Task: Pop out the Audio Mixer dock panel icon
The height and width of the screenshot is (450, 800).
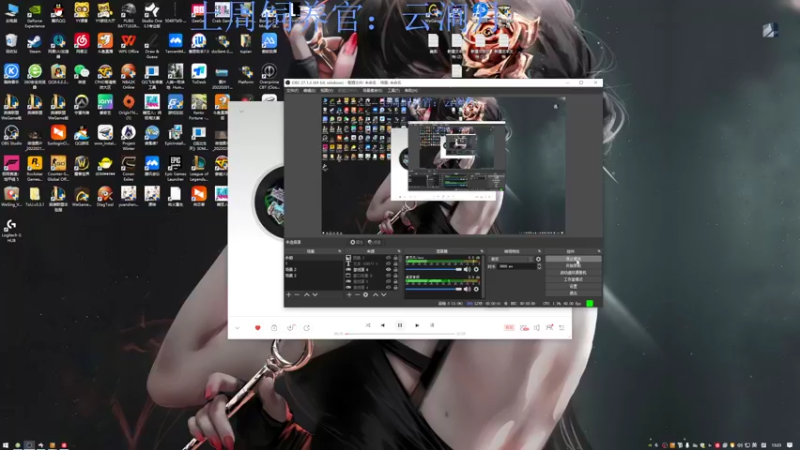Action: 482,251
